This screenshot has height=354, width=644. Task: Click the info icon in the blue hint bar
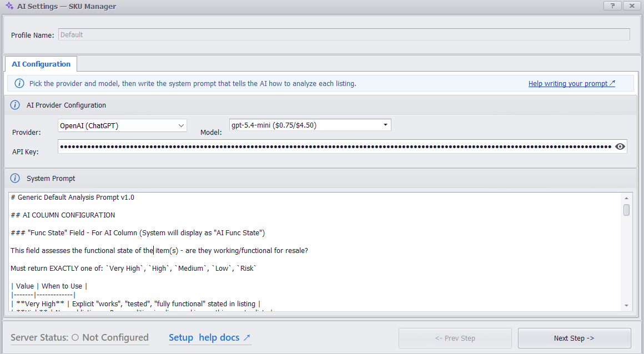(19, 83)
